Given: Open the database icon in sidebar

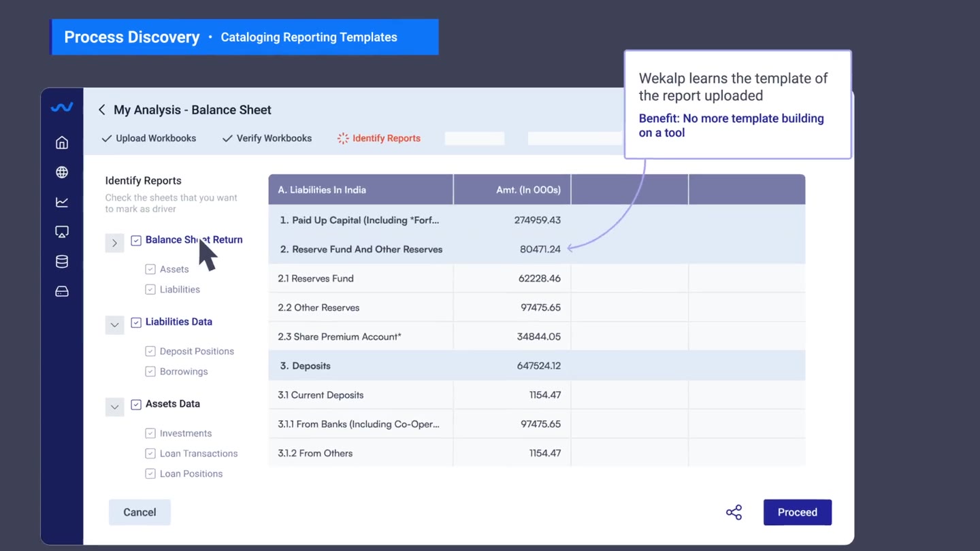Looking at the screenshot, I should pyautogui.click(x=62, y=262).
